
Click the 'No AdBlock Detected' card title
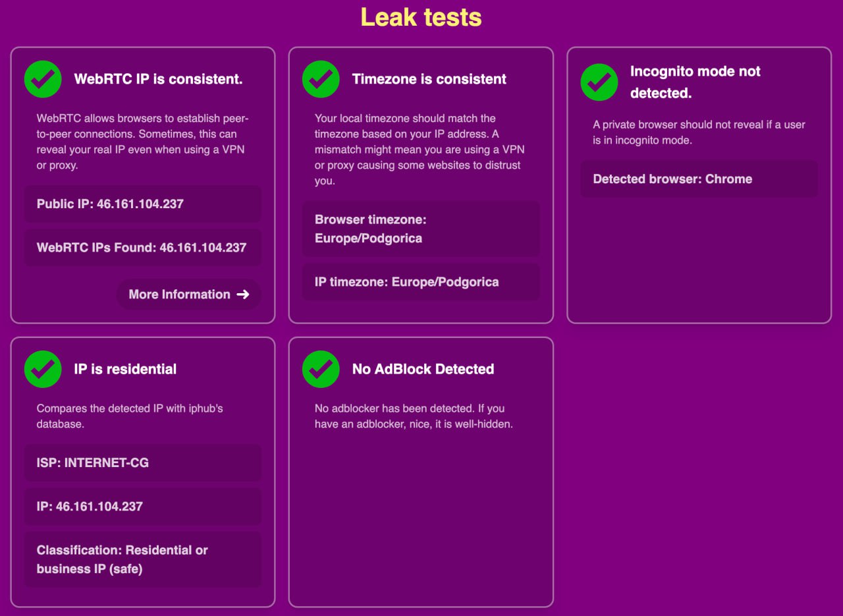(423, 369)
